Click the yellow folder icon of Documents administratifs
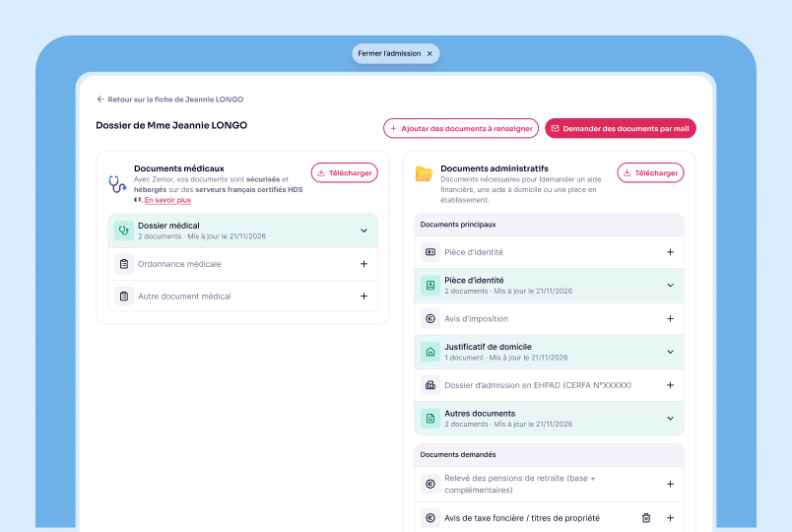Screen dimensions: 792x532 pyautogui.click(x=424, y=173)
